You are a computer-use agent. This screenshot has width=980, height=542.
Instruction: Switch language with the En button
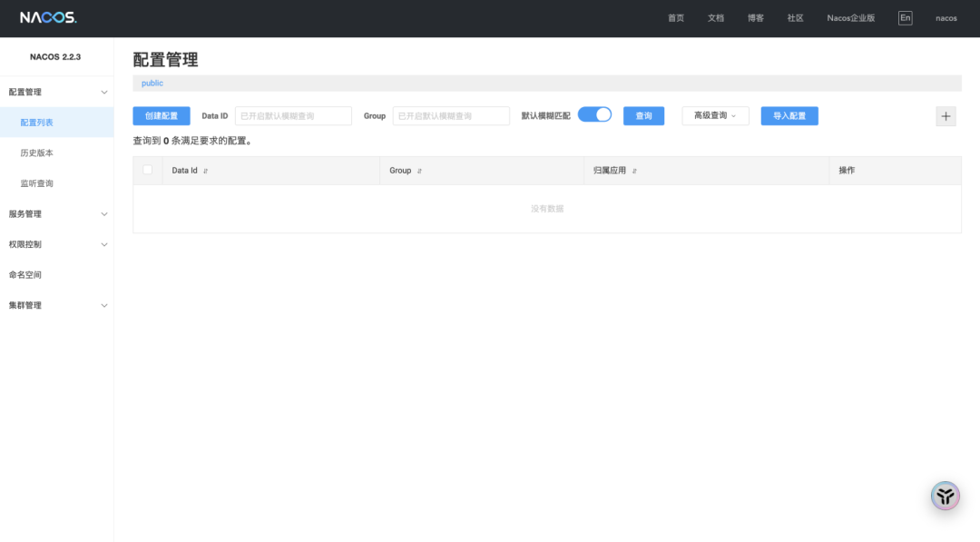point(905,18)
